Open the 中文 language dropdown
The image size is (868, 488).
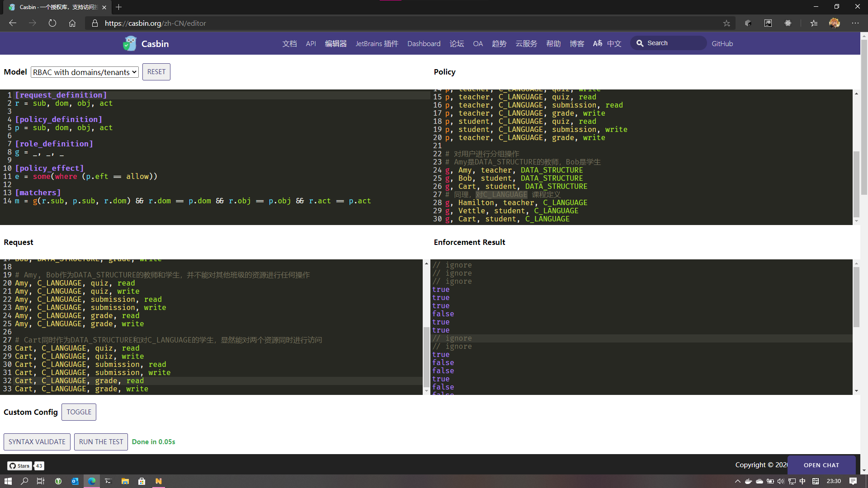[614, 44]
